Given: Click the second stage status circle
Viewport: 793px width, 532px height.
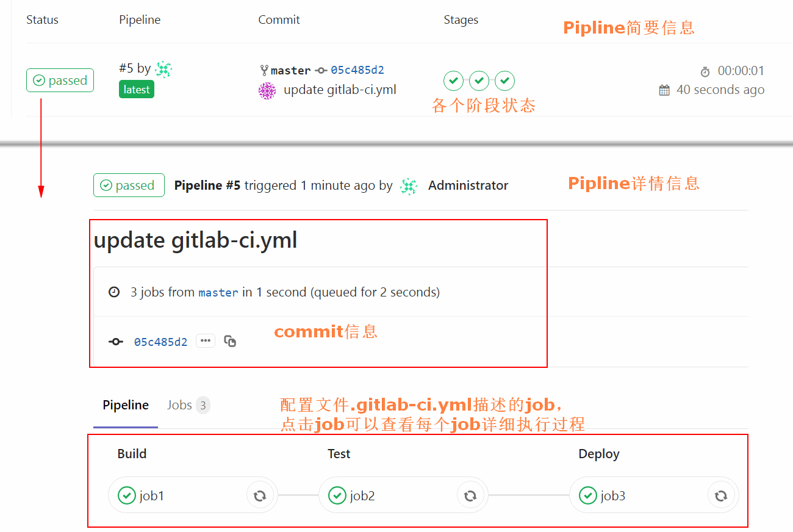Looking at the screenshot, I should coord(479,81).
